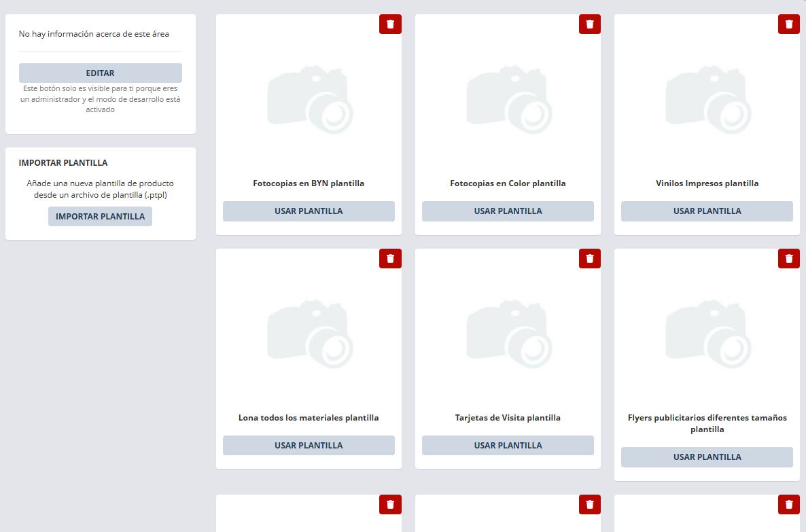Click USAR PLANTILLA for Fotocopias en Color
806x532 pixels.
tap(508, 211)
